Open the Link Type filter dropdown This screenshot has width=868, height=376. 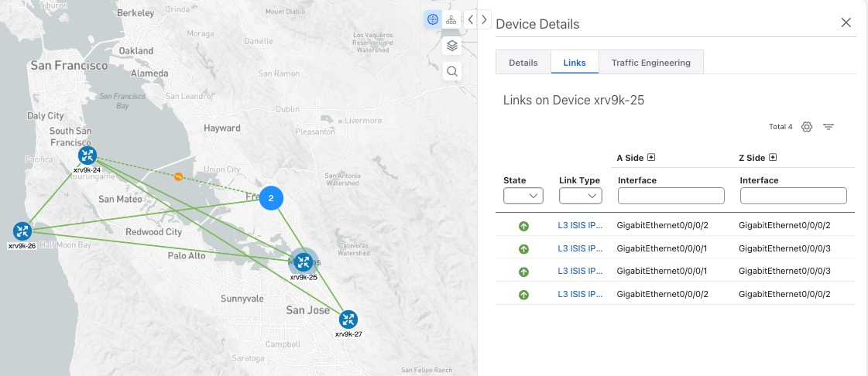pyautogui.click(x=580, y=197)
